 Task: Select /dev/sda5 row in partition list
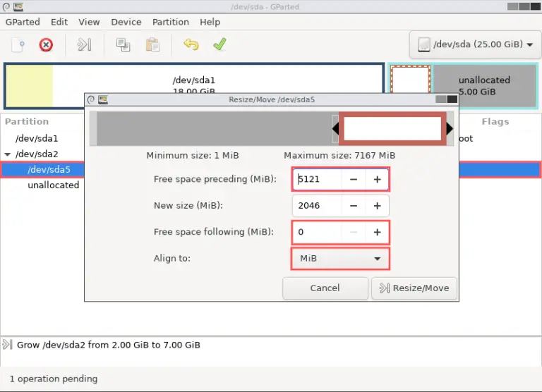point(42,170)
